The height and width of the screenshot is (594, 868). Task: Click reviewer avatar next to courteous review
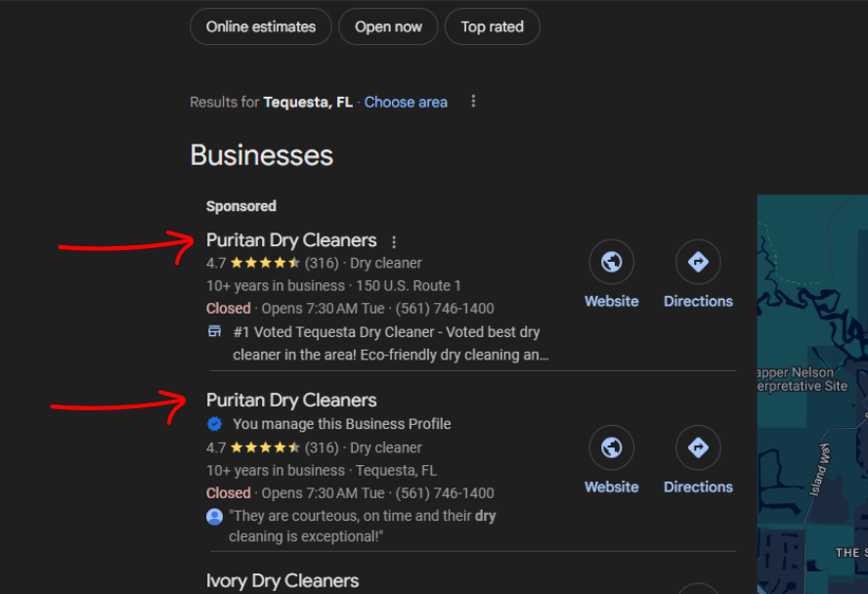[x=215, y=516]
